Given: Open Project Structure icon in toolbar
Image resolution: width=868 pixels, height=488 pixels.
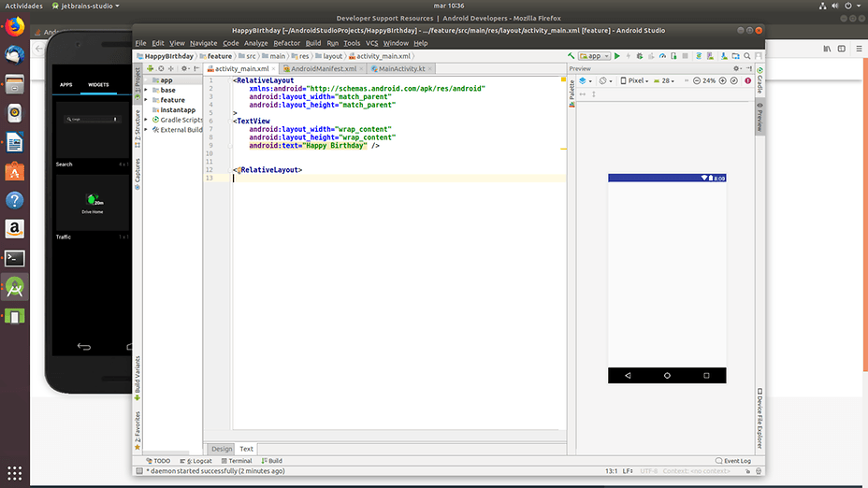Looking at the screenshot, I should 736,56.
